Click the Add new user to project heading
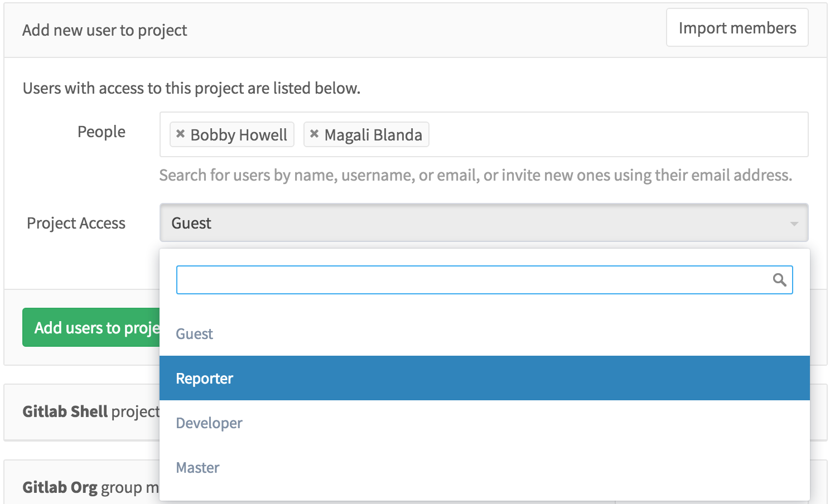This screenshot has width=830, height=504. (x=105, y=30)
